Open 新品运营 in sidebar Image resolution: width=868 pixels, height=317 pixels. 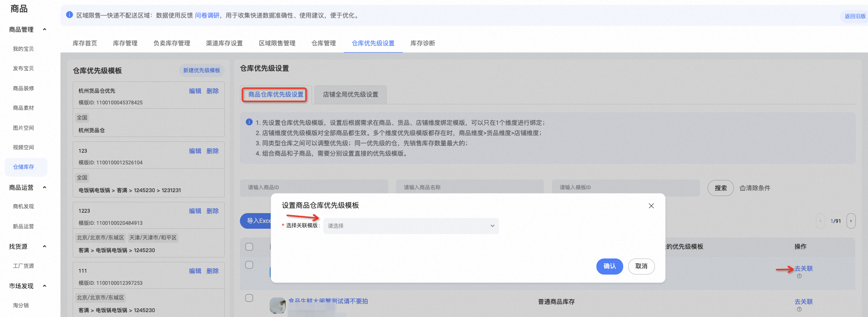pos(23,226)
